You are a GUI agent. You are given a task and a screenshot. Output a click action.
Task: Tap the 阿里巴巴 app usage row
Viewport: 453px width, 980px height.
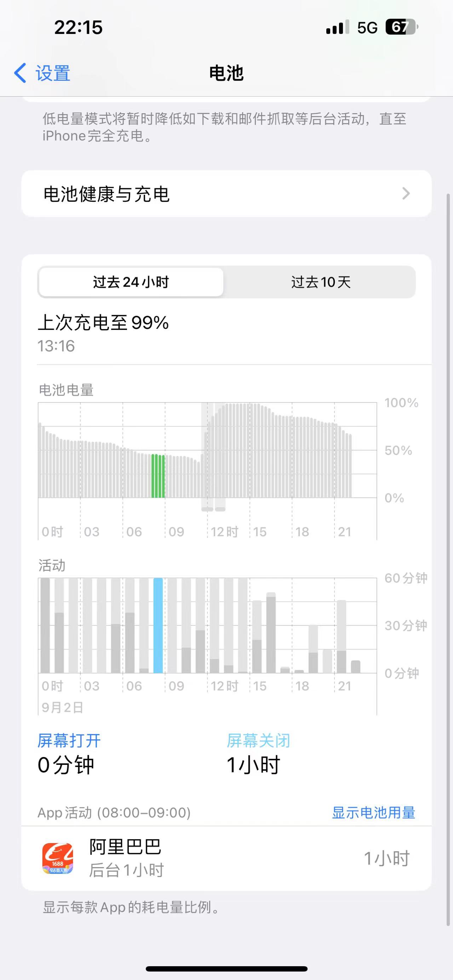(226, 858)
